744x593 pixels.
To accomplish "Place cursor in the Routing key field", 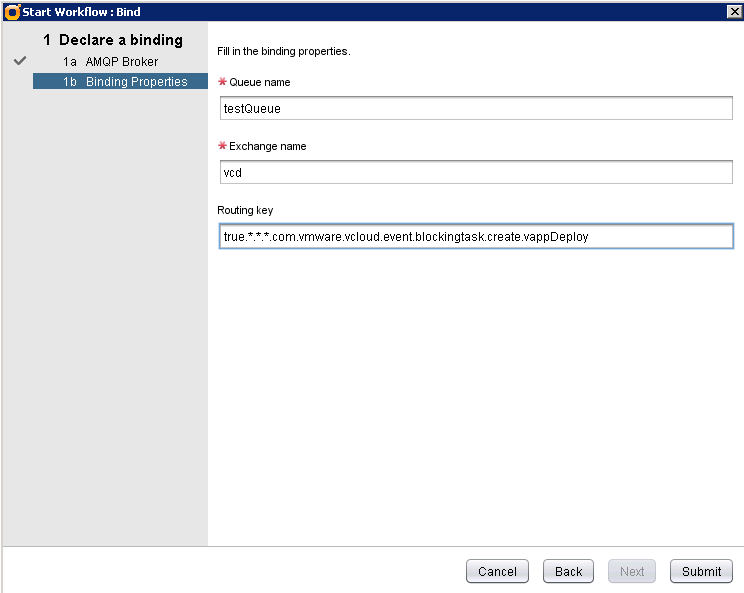I will [x=475, y=236].
